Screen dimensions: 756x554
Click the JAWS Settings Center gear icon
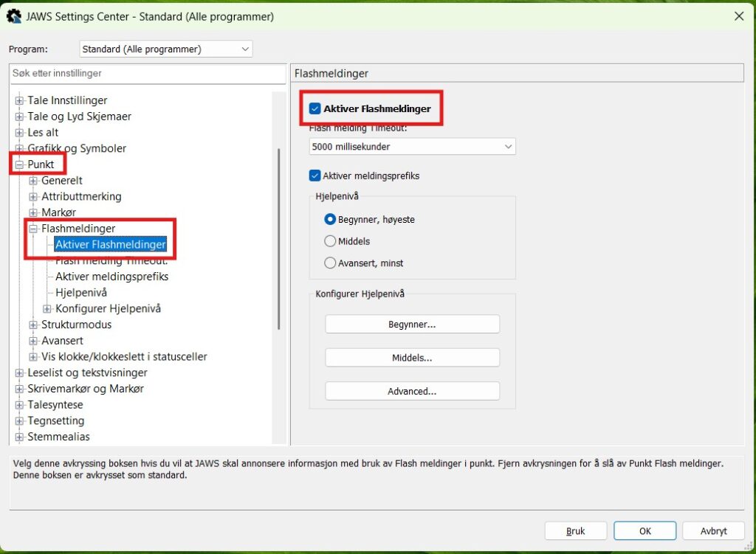pos(13,16)
